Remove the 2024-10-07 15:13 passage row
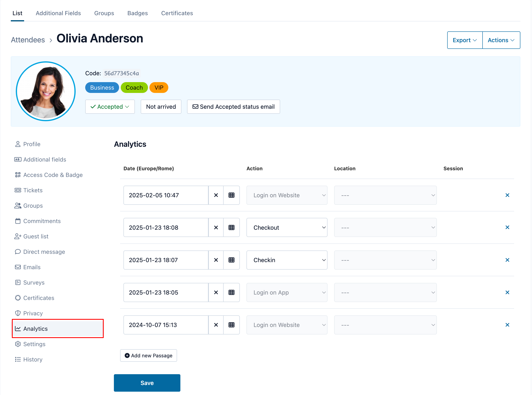Image resolution: width=532 pixels, height=395 pixels. (x=507, y=325)
